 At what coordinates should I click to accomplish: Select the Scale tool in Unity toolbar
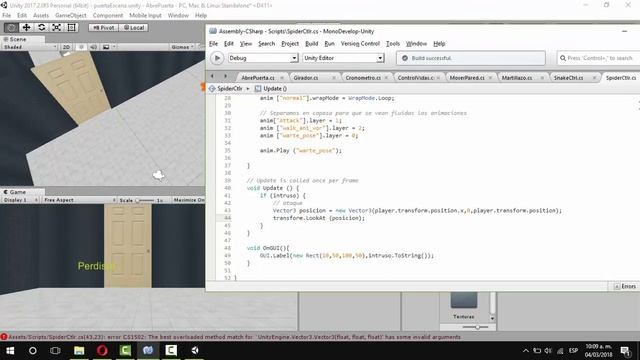[x=57, y=27]
